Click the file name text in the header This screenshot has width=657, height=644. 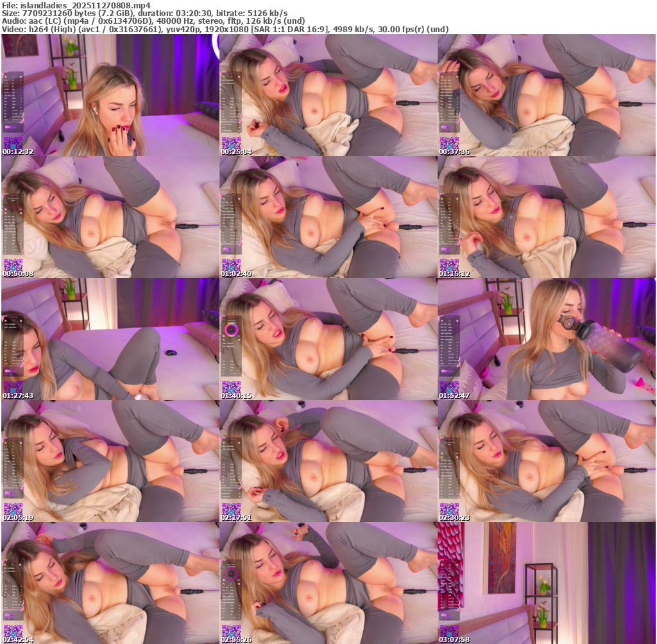[x=76, y=4]
